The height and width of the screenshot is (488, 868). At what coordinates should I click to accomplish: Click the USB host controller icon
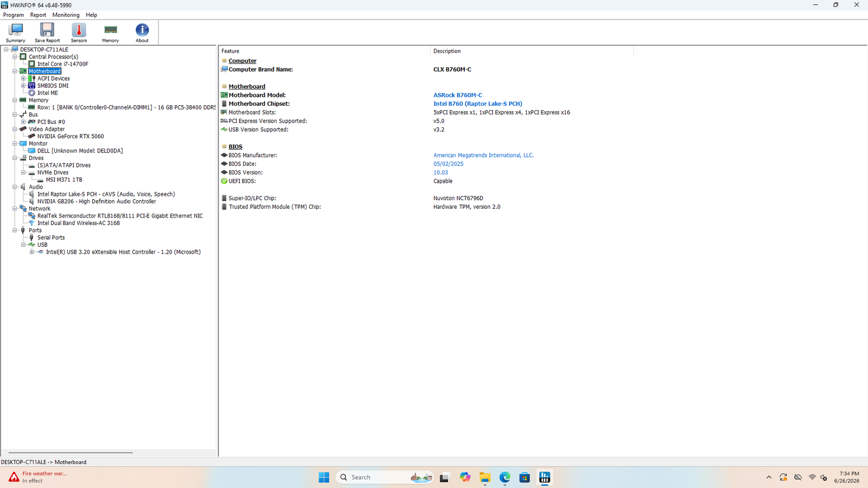41,252
